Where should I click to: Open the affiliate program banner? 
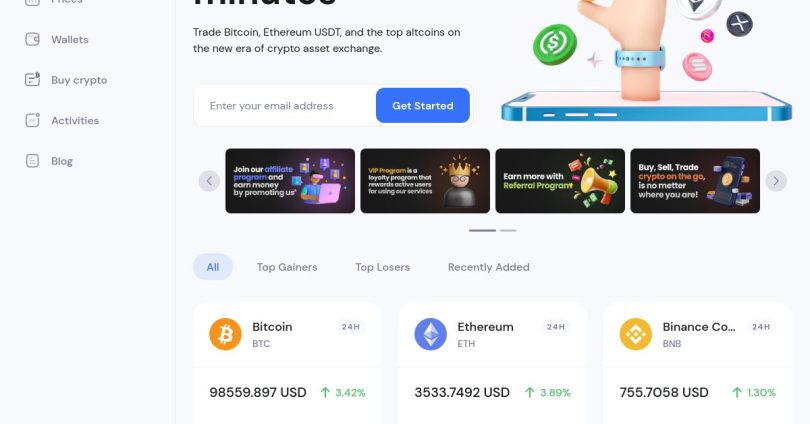coord(290,181)
